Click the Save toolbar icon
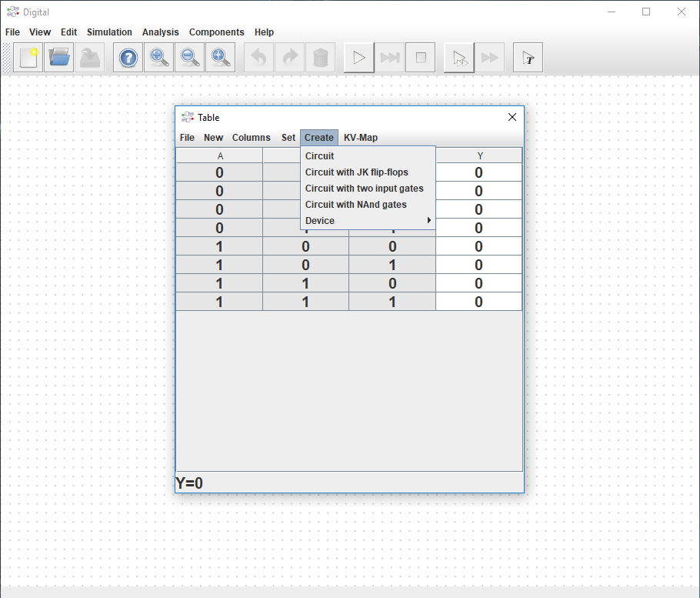700x598 pixels. pos(90,58)
